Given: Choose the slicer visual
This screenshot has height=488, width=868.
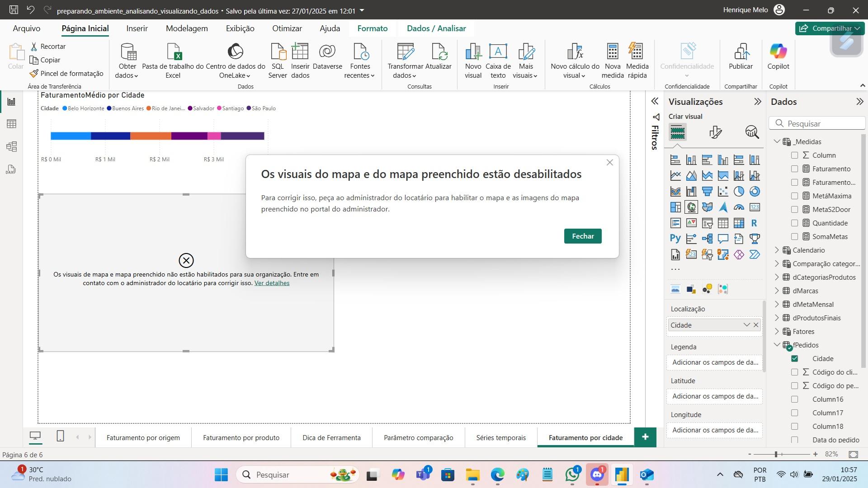Looking at the screenshot, I should tap(707, 223).
